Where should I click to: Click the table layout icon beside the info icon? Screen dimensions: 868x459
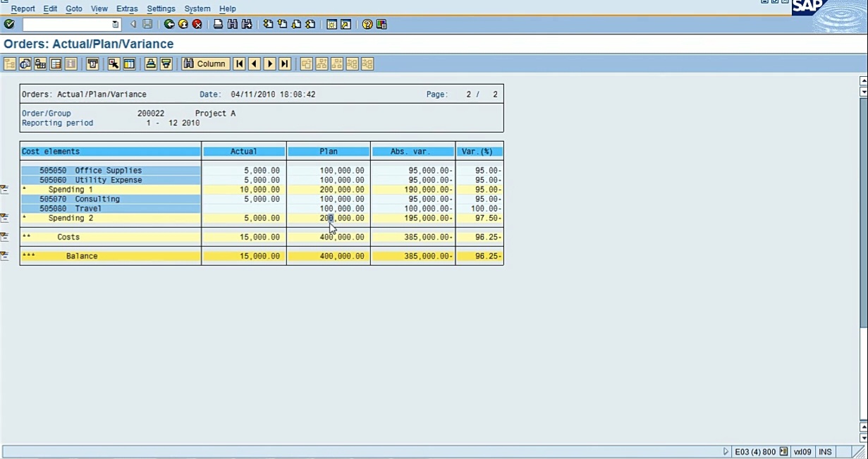pyautogui.click(x=56, y=63)
